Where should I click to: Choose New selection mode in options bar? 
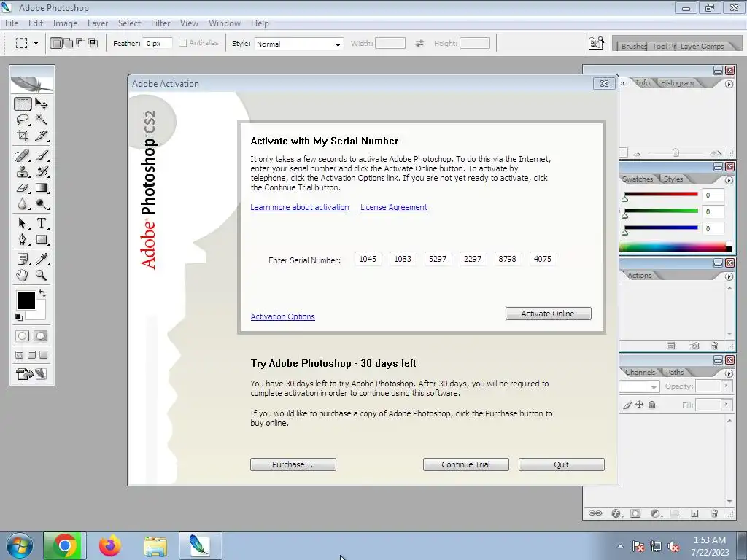[x=55, y=43]
